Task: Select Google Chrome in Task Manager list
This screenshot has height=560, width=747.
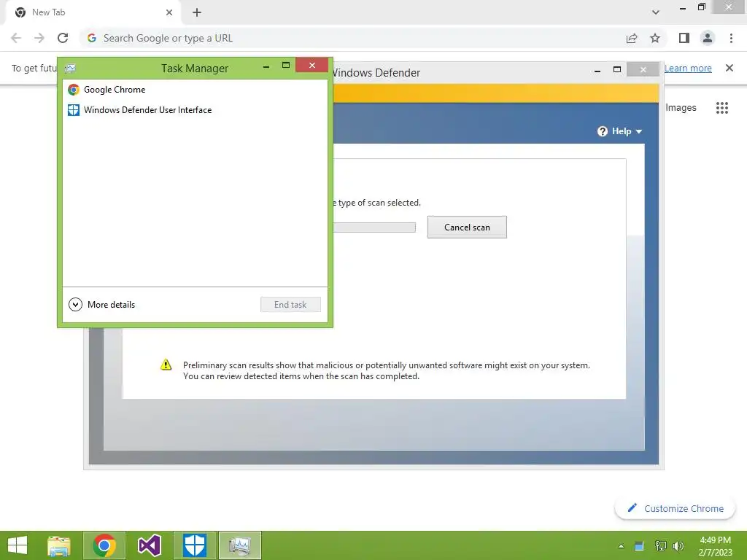Action: [195, 90]
